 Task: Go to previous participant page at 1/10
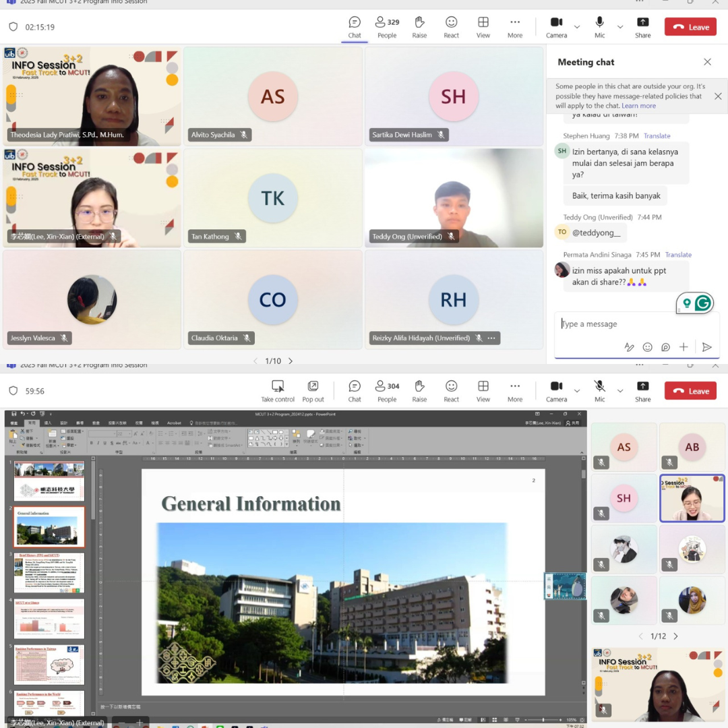click(x=255, y=361)
